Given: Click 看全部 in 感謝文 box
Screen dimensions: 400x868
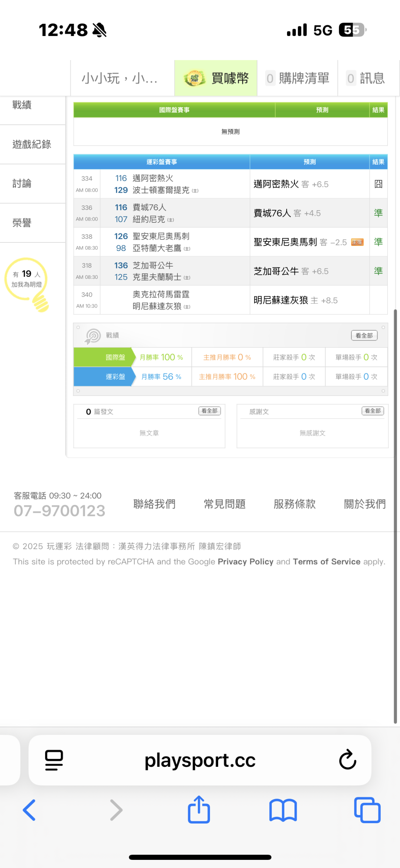Looking at the screenshot, I should coord(373,411).
